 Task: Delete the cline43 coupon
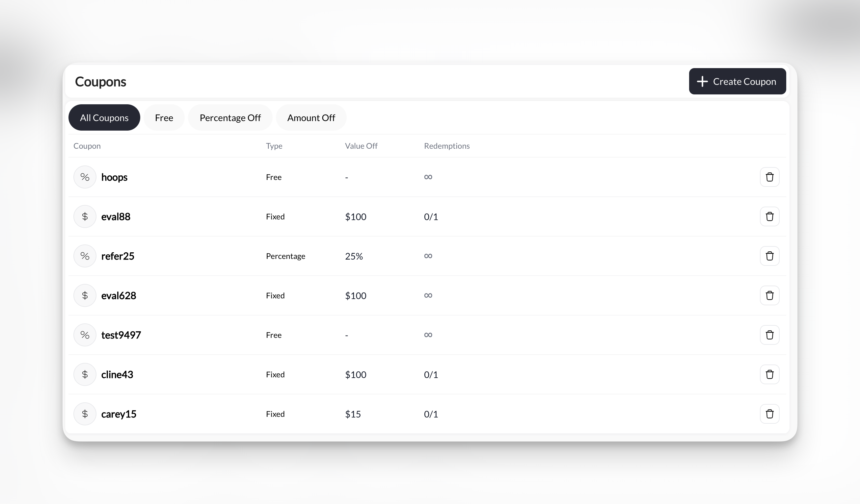click(x=769, y=374)
